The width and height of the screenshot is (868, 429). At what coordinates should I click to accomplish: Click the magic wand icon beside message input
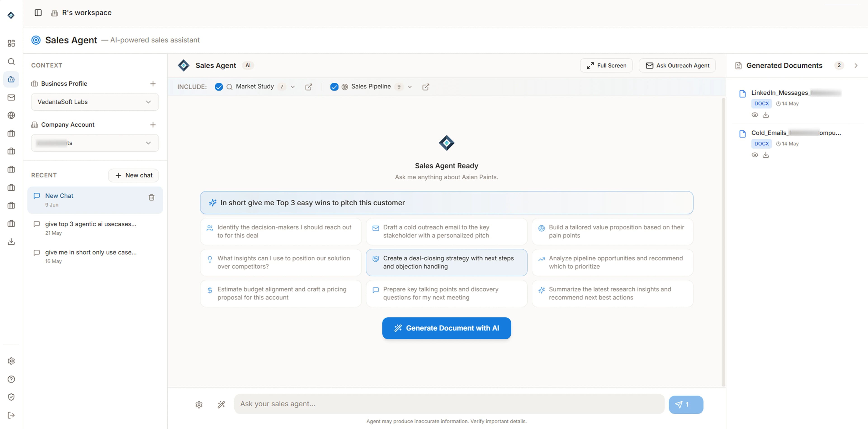click(x=221, y=404)
